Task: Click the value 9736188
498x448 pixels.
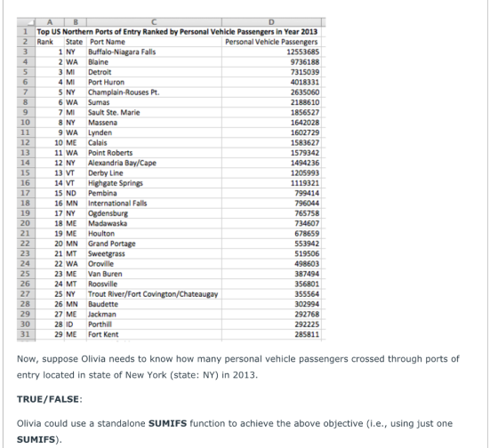Action: click(x=305, y=62)
